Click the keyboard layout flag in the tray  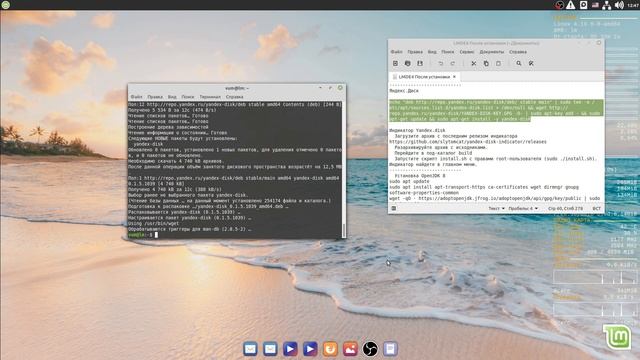click(x=595, y=5)
